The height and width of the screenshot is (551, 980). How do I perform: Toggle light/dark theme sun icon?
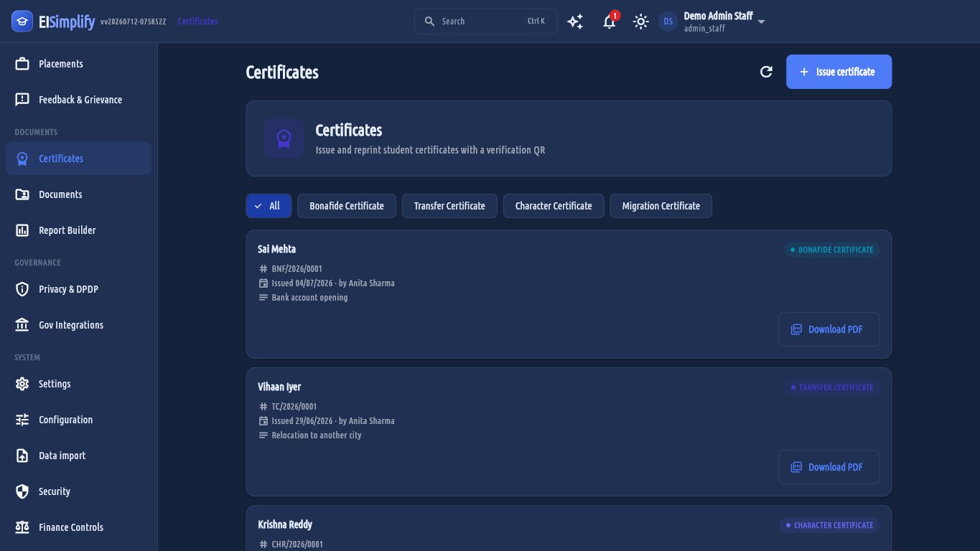click(x=641, y=22)
